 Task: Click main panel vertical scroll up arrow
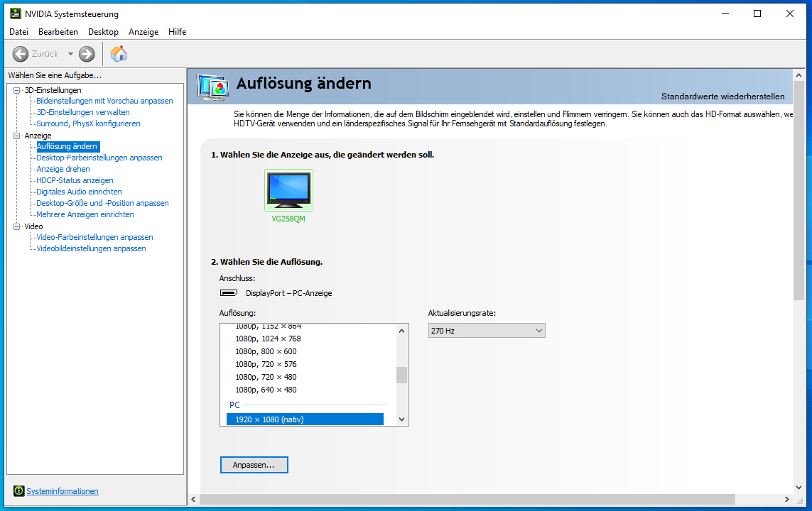(x=799, y=75)
